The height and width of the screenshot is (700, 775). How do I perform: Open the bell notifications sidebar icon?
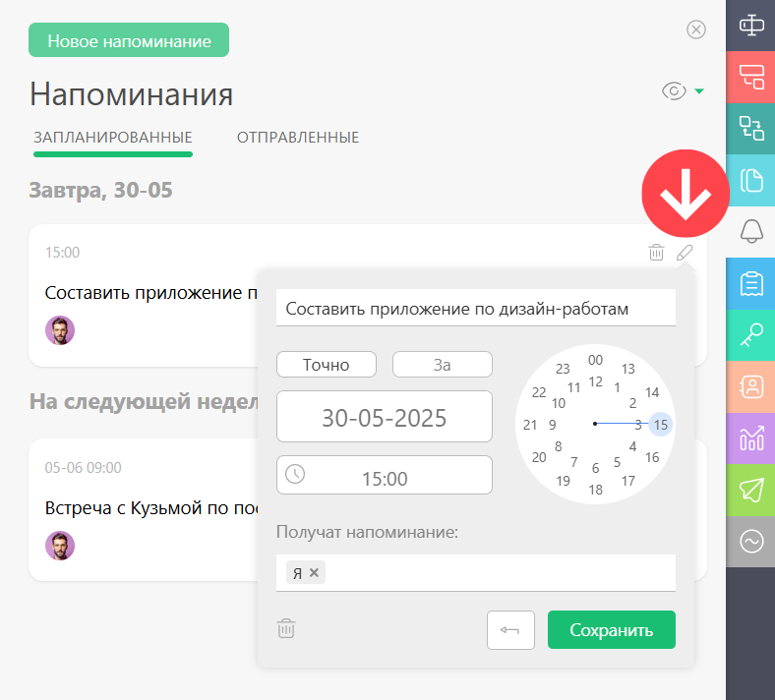tap(751, 232)
